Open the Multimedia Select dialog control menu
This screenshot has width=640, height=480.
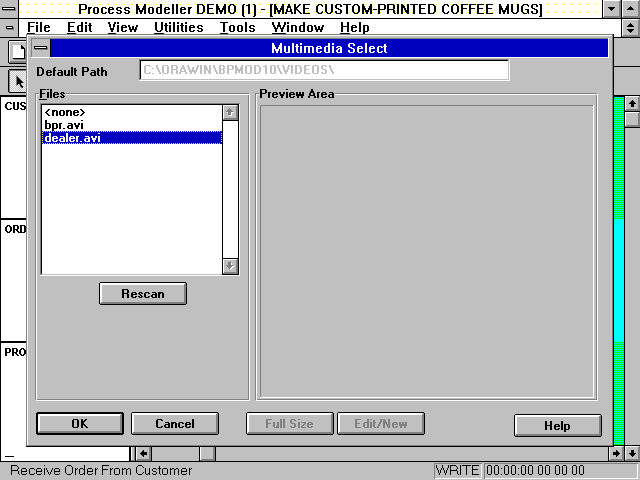coord(40,48)
